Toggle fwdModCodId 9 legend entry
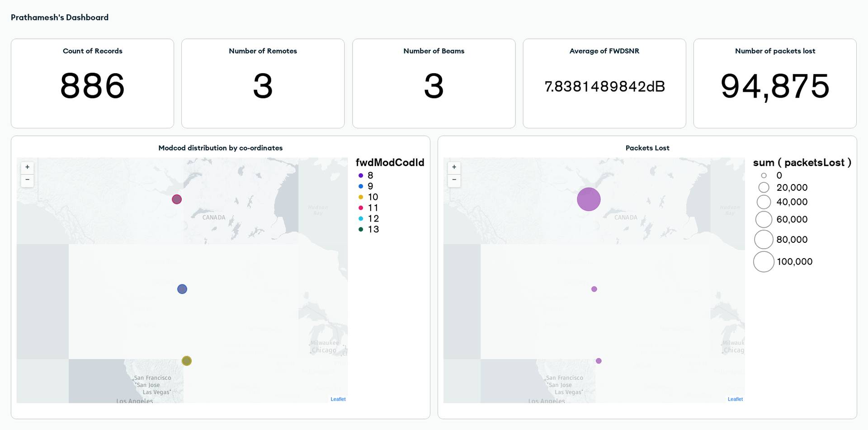 [x=370, y=186]
